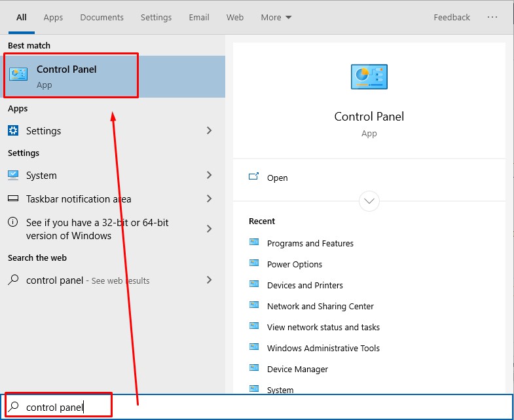Expand the Settings app result arrow
Screen dimensions: 514x420
(x=209, y=130)
